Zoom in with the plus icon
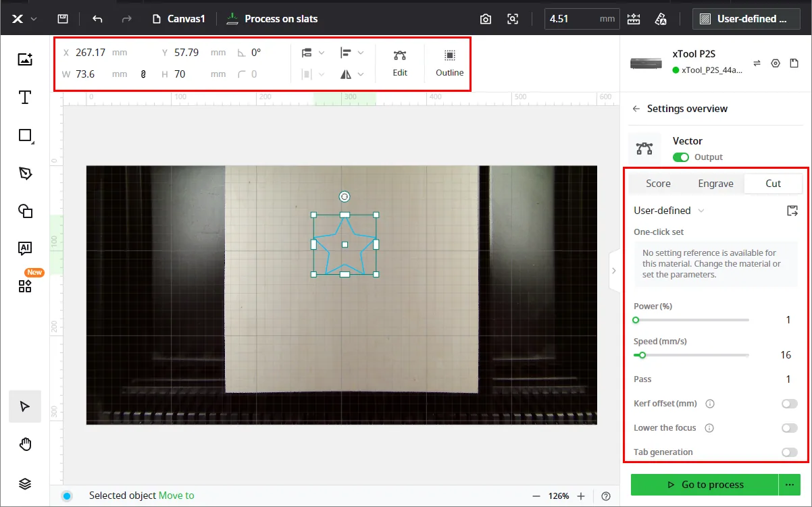 (x=581, y=496)
